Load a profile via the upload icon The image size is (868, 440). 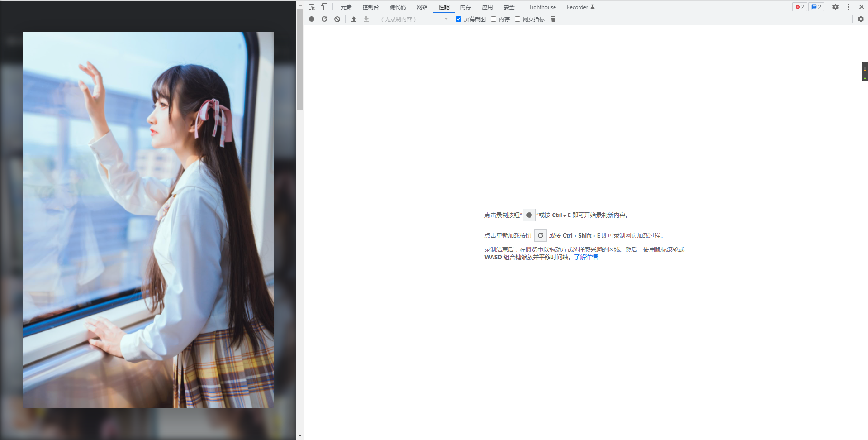(x=353, y=19)
